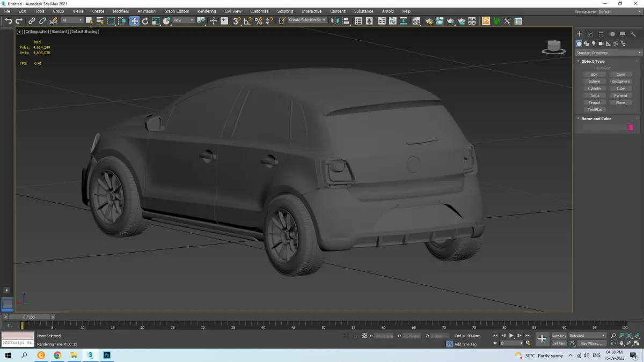Switch to the Modify panel tab
644x362 pixels.
[590, 34]
